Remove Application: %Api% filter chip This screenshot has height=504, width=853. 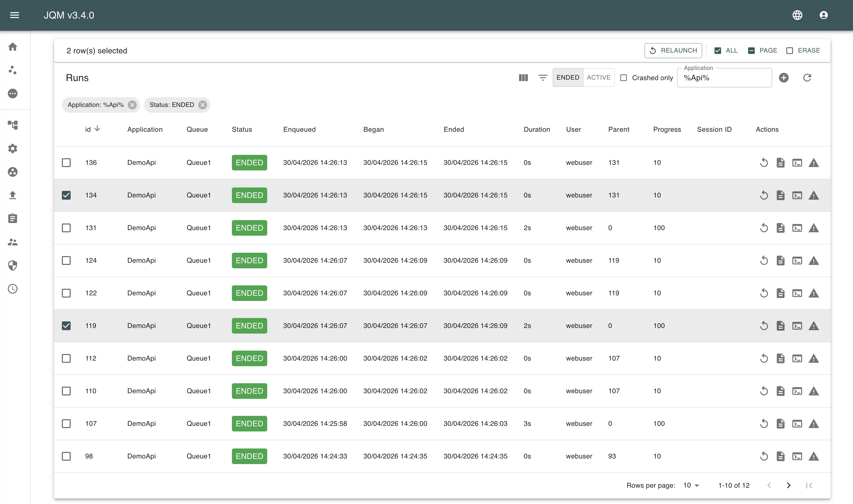(x=132, y=105)
